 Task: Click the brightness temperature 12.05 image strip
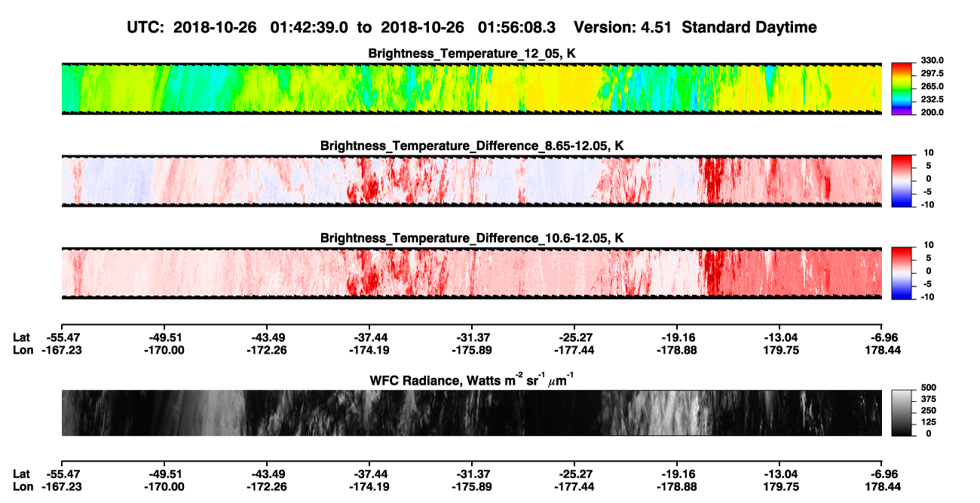[x=471, y=88]
